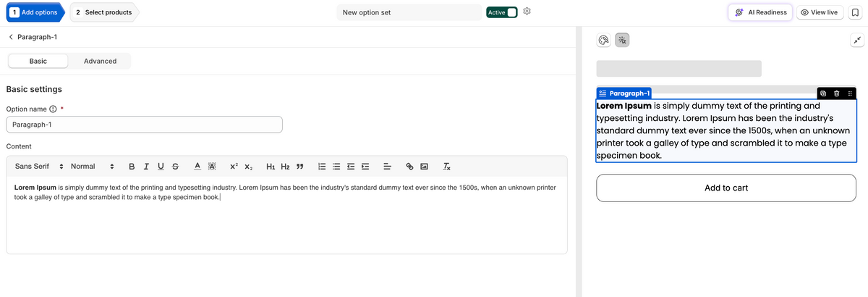The height and width of the screenshot is (297, 868).
Task: Insert a blockquote
Action: tap(299, 167)
